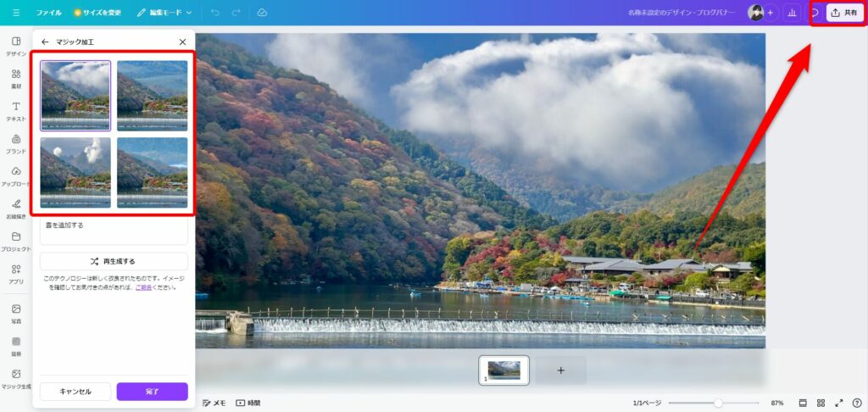
Task: Enter fullscreen presentation mode
Action: pyautogui.click(x=839, y=404)
